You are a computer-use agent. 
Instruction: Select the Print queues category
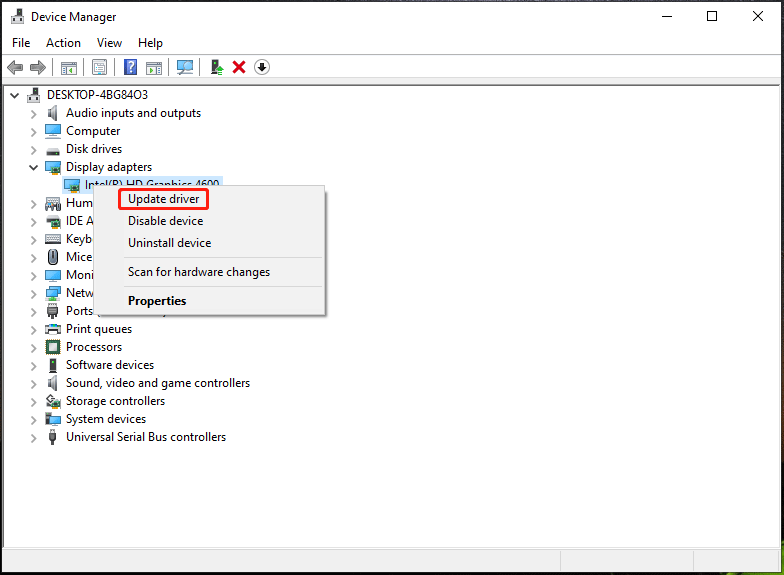tap(99, 329)
